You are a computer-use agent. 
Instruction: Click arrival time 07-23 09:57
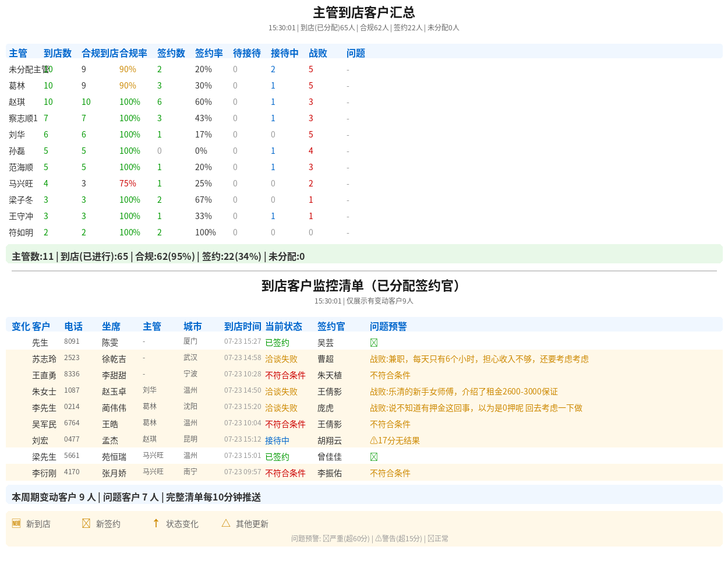click(x=243, y=472)
